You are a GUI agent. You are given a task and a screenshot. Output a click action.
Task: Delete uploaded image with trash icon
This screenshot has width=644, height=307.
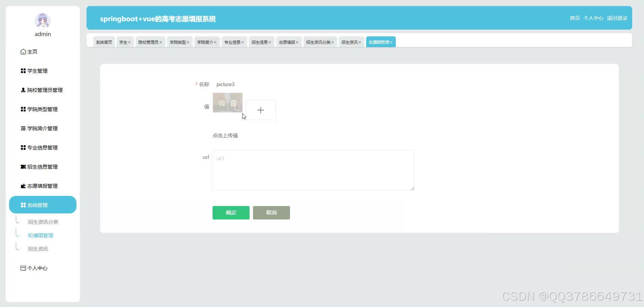click(x=233, y=103)
